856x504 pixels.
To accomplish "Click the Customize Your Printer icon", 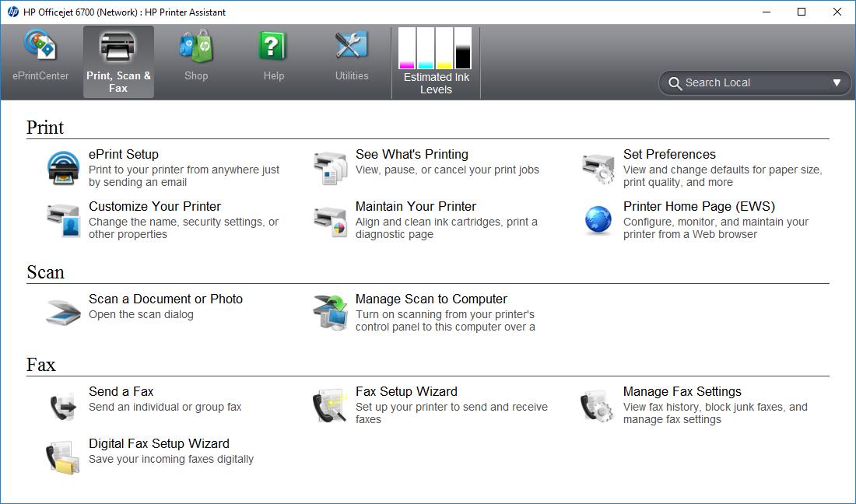I will (63, 220).
